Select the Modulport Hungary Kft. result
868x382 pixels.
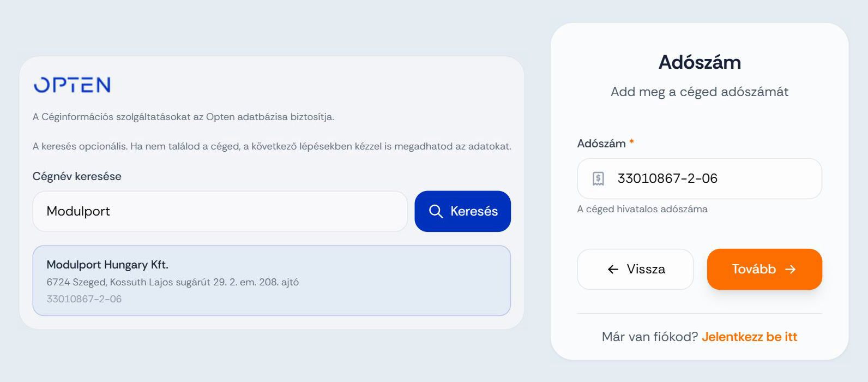pos(272,280)
